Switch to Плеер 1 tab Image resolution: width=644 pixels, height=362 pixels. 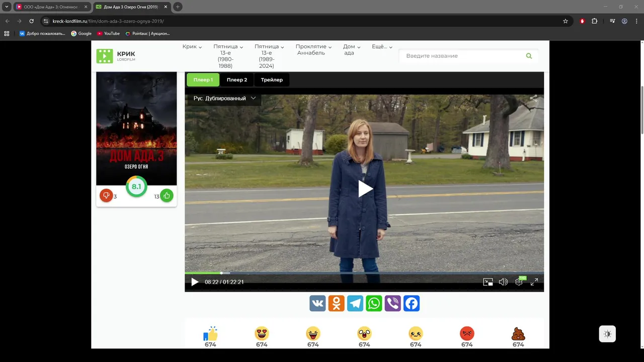click(203, 79)
